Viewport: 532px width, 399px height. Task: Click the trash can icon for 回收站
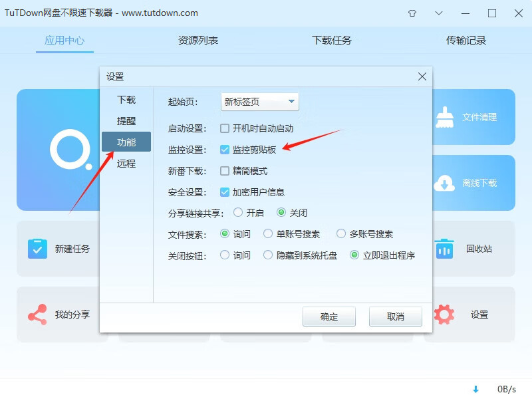click(x=444, y=249)
